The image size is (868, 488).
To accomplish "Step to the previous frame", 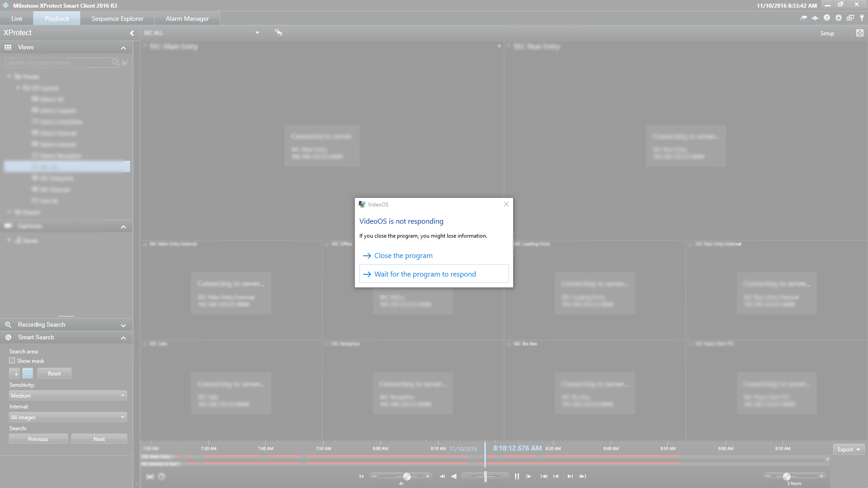I will 442,476.
